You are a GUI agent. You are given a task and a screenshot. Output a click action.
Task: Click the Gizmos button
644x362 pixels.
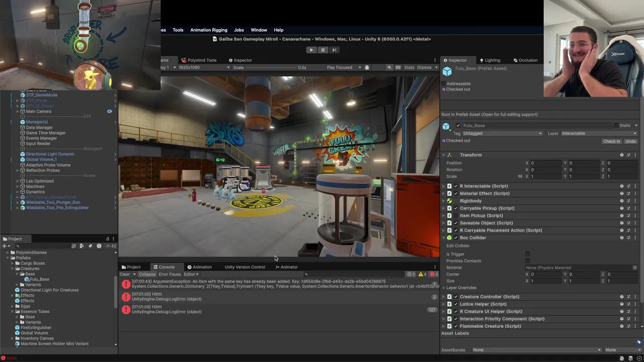click(x=424, y=67)
